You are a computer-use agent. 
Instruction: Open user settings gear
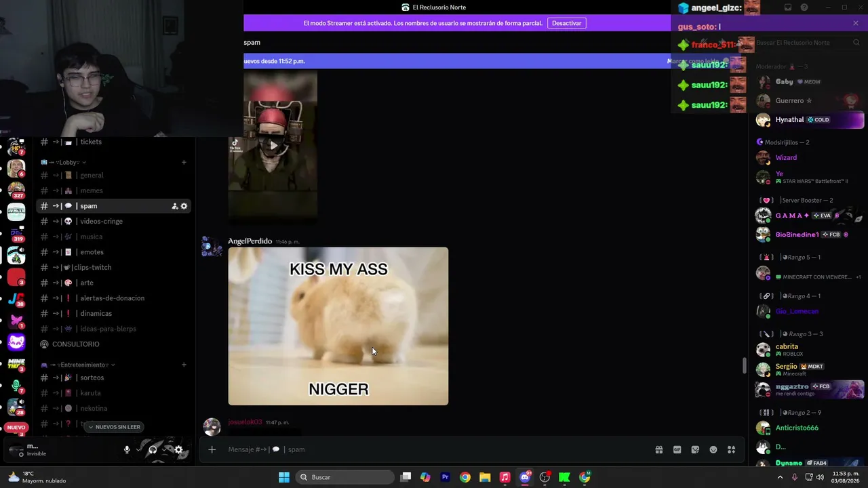(178, 449)
